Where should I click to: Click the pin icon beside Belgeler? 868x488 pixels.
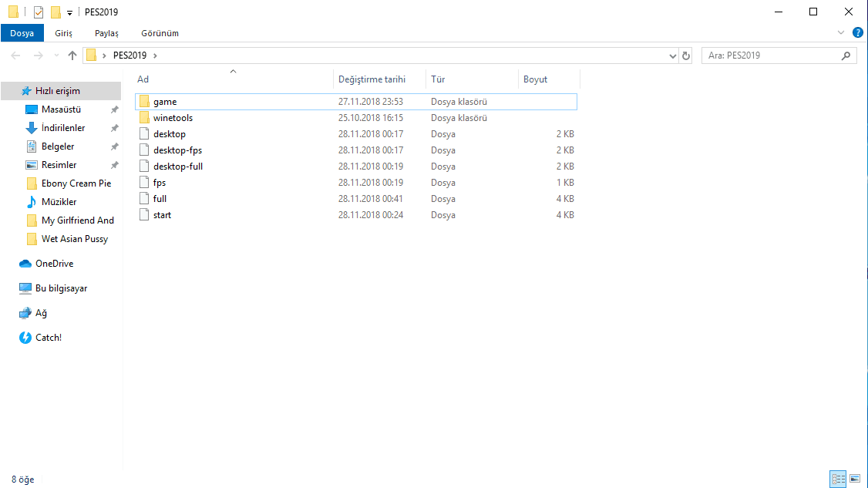pos(115,146)
